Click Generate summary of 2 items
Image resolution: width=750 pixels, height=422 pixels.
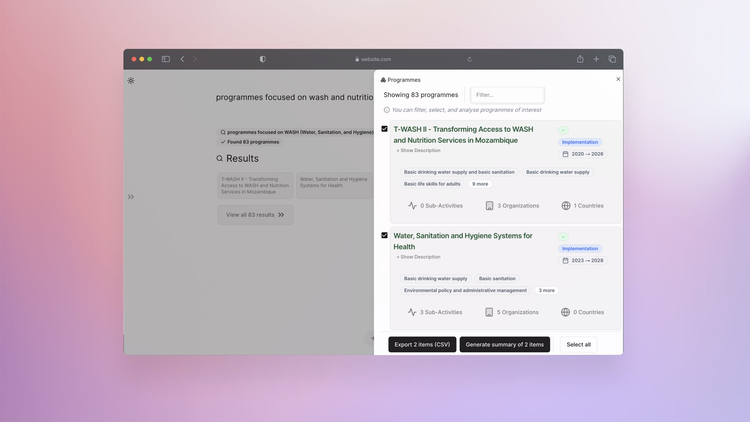(x=505, y=344)
